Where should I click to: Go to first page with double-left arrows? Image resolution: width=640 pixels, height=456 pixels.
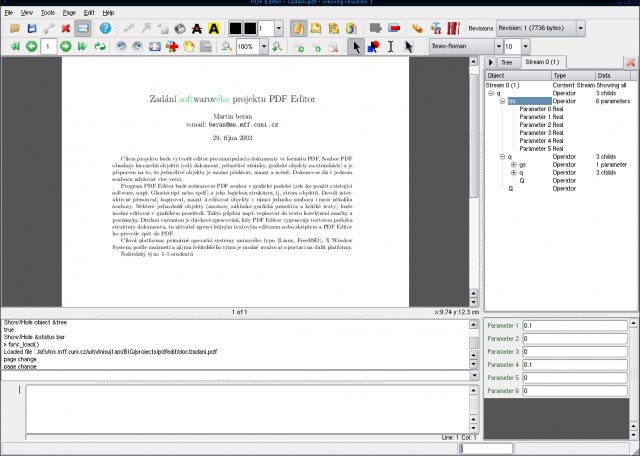click(x=15, y=47)
